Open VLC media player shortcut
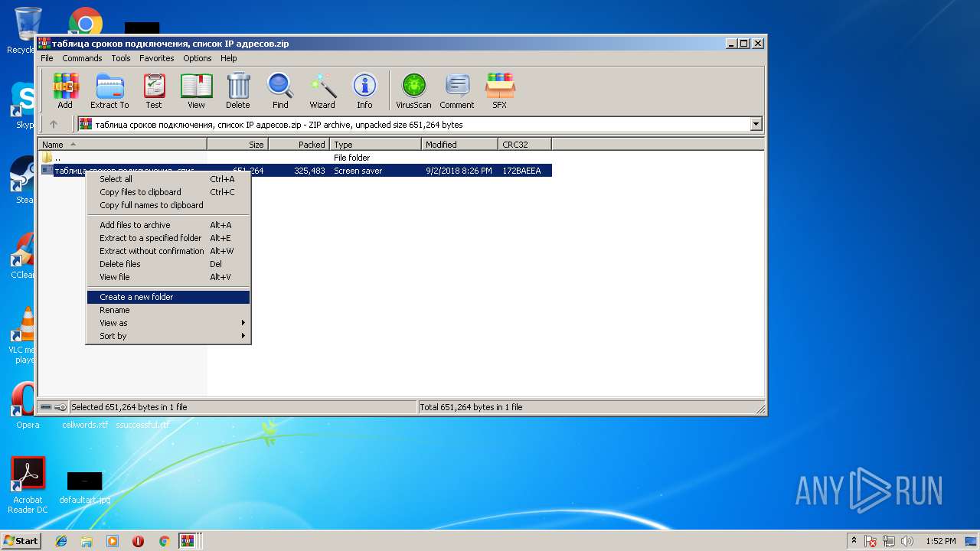This screenshot has width=980, height=551. point(27,335)
